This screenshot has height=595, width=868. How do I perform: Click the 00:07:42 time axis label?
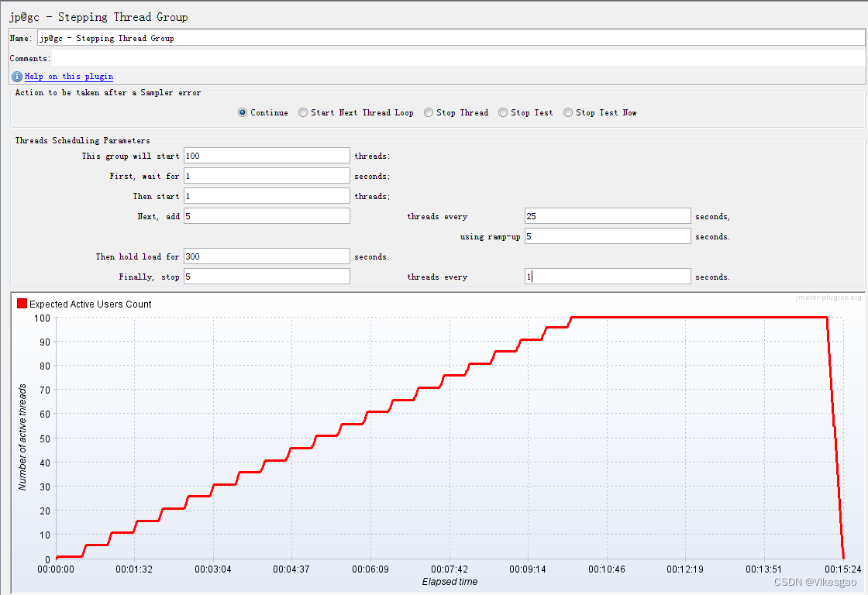(449, 569)
